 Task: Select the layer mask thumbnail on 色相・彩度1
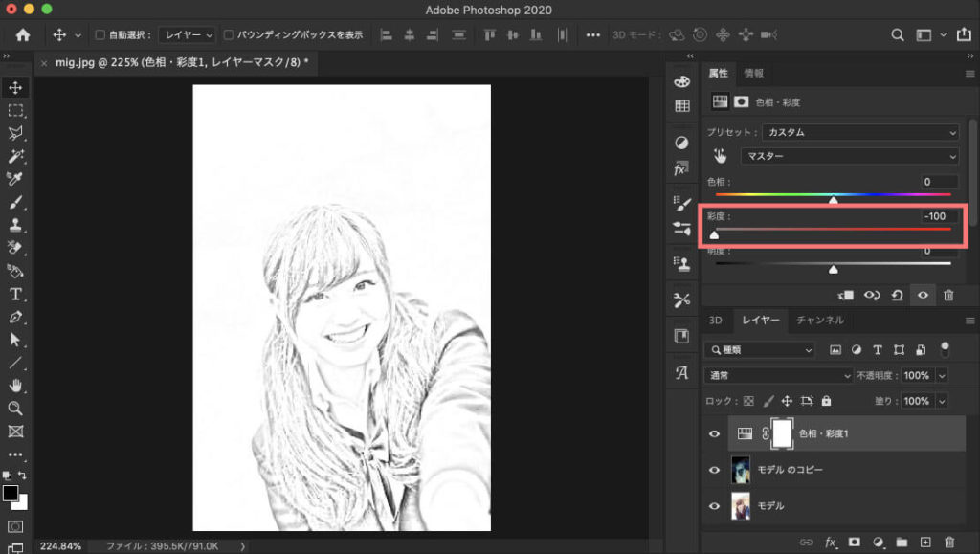coord(782,433)
